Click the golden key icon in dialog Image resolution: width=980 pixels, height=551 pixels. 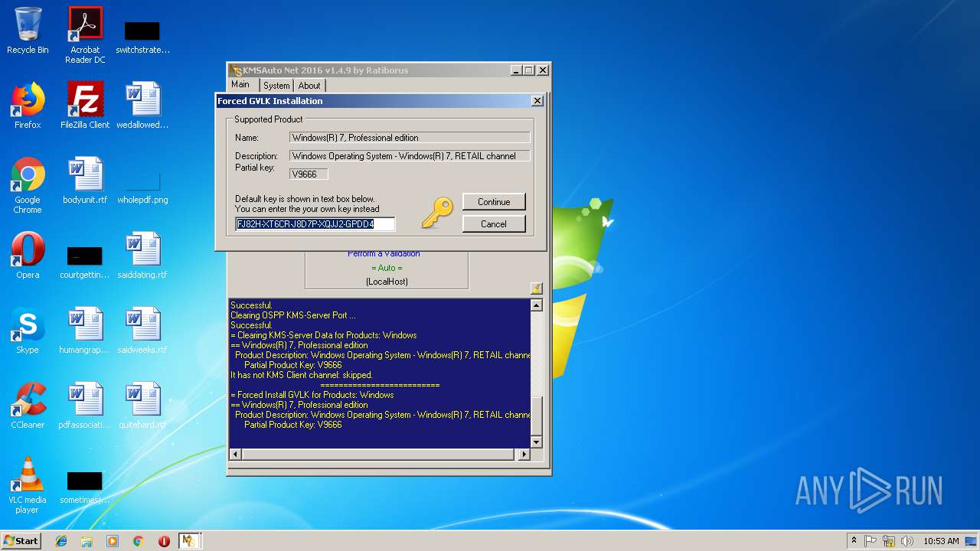tap(438, 213)
